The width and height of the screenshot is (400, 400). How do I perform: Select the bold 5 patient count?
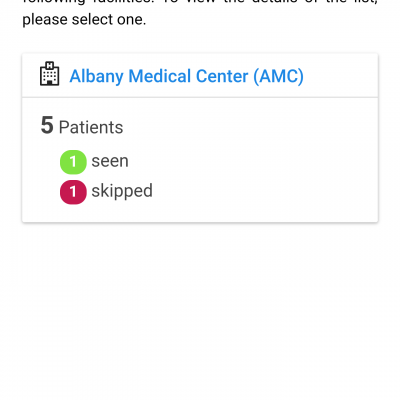pyautogui.click(x=47, y=125)
